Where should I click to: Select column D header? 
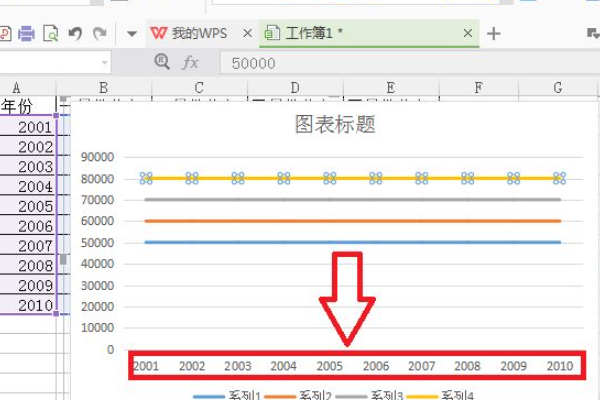pyautogui.click(x=295, y=88)
